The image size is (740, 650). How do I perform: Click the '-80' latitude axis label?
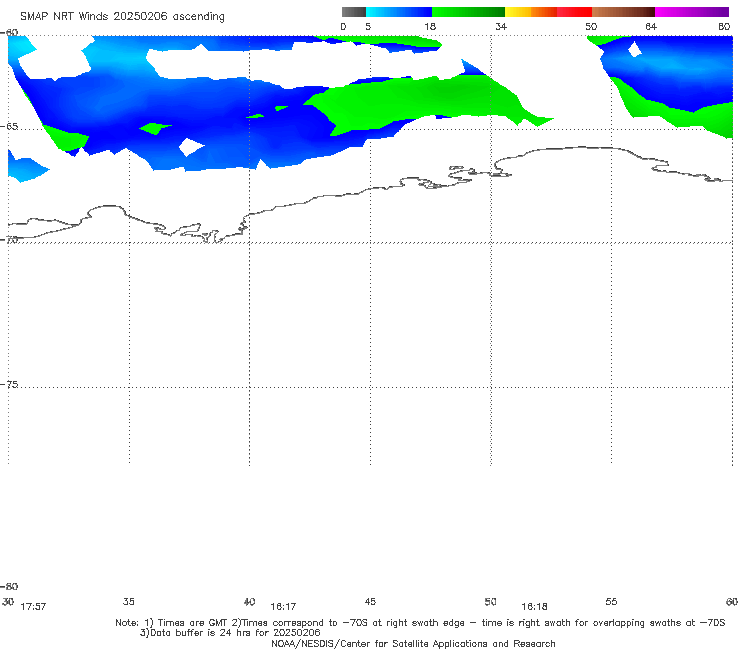click(x=9, y=587)
